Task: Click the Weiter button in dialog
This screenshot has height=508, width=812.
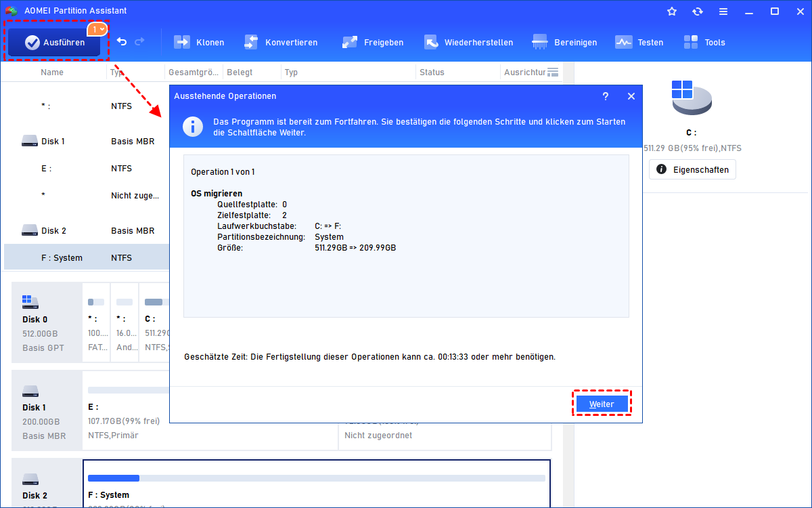Action: point(602,404)
